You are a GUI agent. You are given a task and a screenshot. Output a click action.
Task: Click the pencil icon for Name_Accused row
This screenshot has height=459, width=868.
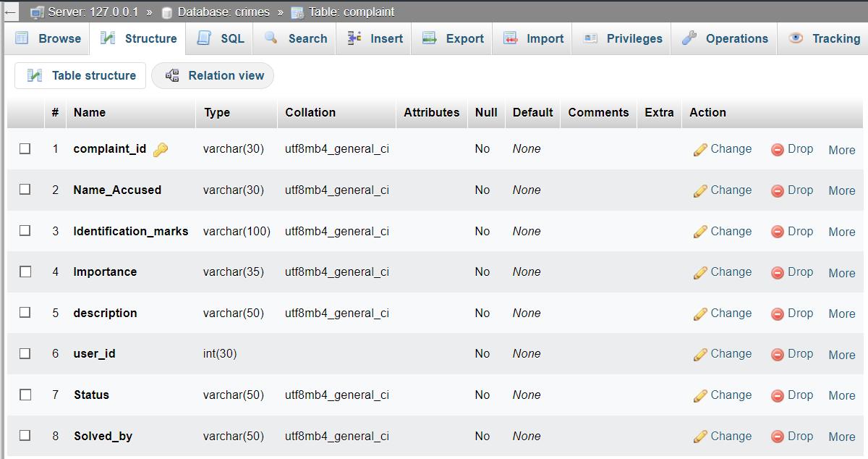(699, 191)
